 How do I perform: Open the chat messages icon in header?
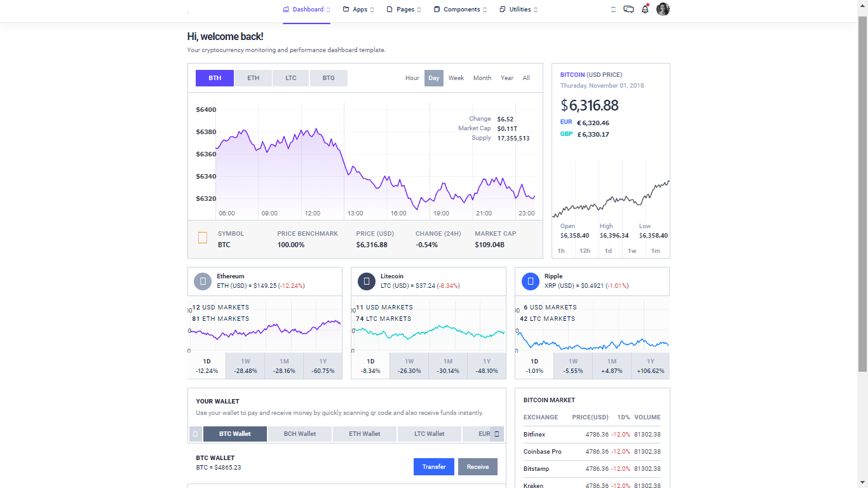point(628,10)
